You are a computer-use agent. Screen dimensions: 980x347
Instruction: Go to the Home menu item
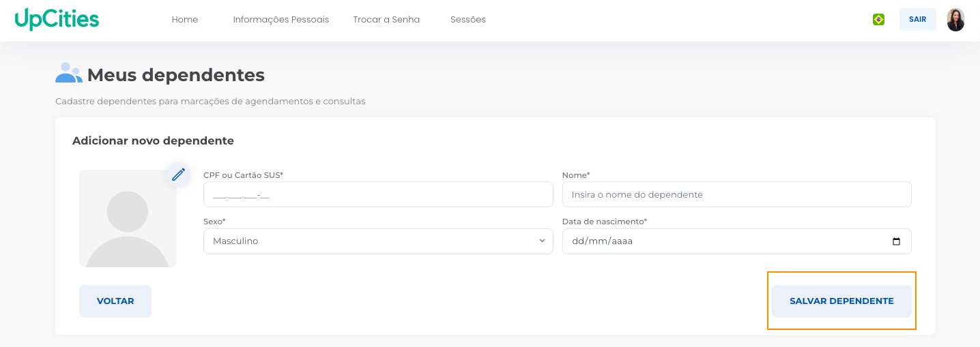click(185, 20)
